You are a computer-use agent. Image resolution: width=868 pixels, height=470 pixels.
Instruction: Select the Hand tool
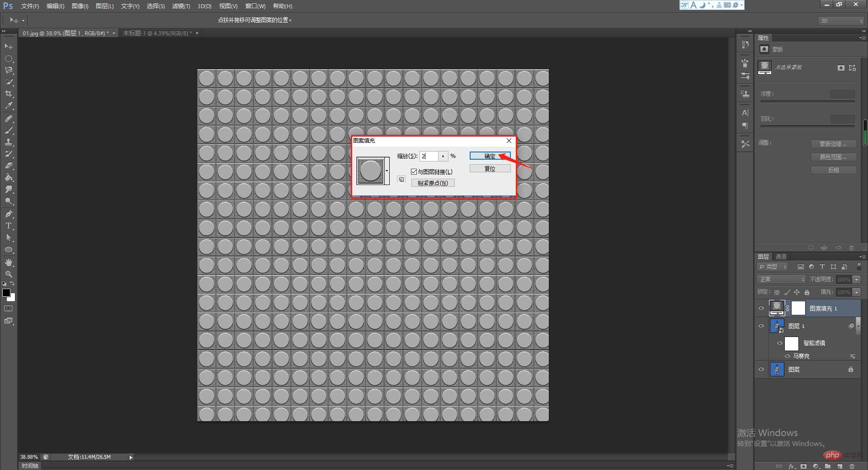(x=9, y=262)
